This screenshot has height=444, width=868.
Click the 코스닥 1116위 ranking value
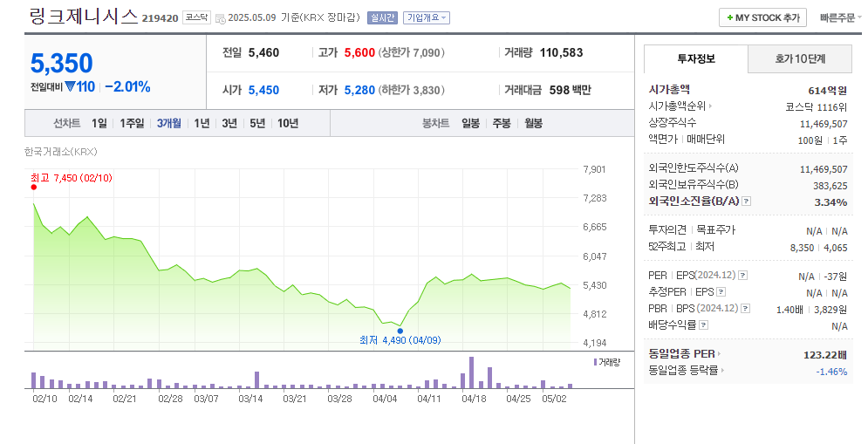tap(816, 106)
